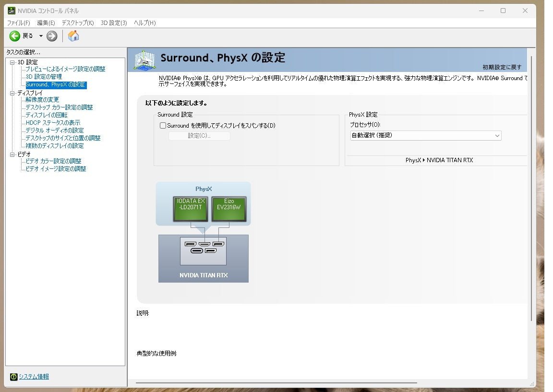Screen dimensions: 553x392
Task: Enable Surround を使用してディスプレイをスパンする checkbox
Action: click(x=163, y=126)
